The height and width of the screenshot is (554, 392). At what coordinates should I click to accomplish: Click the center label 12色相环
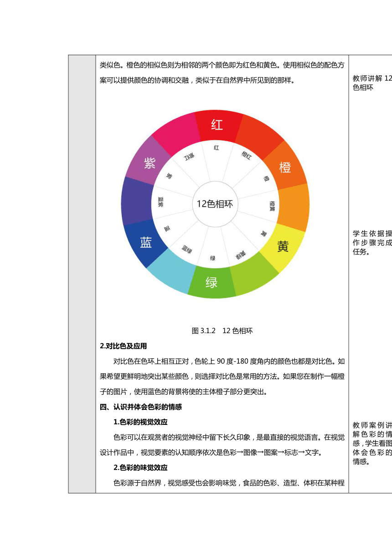click(215, 204)
